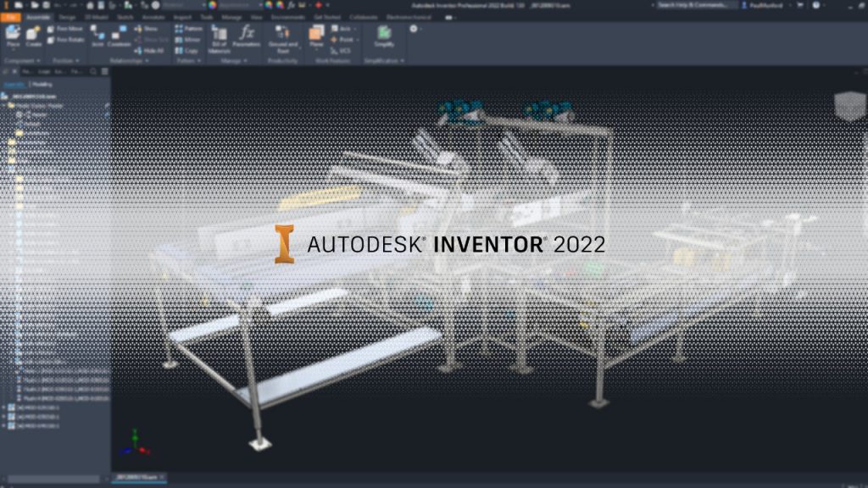The width and height of the screenshot is (868, 488).
Task: Click the Axis work feature
Action: 342,29
